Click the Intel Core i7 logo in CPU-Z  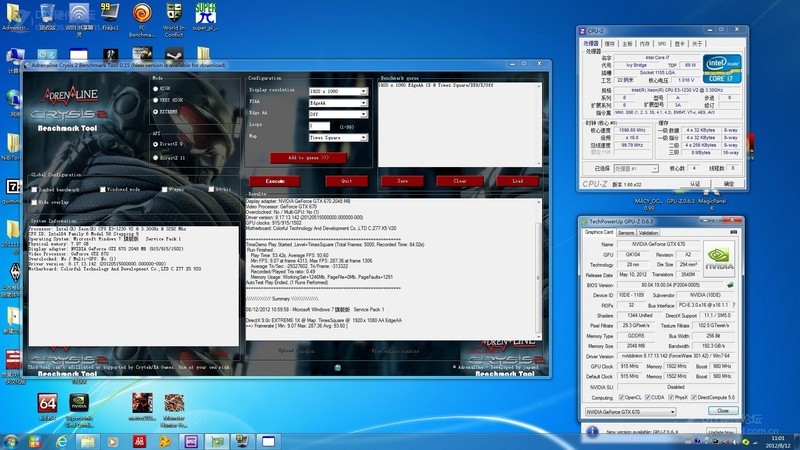721,69
